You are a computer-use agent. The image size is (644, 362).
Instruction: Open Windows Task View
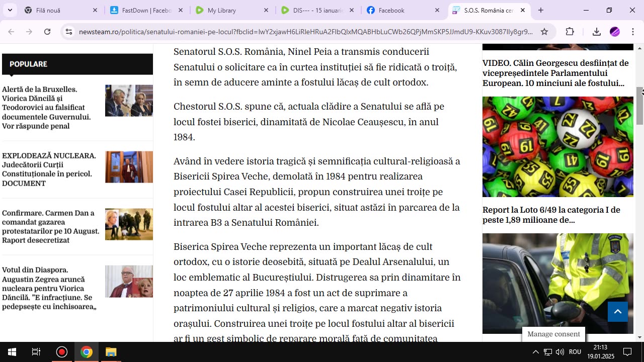(36, 352)
